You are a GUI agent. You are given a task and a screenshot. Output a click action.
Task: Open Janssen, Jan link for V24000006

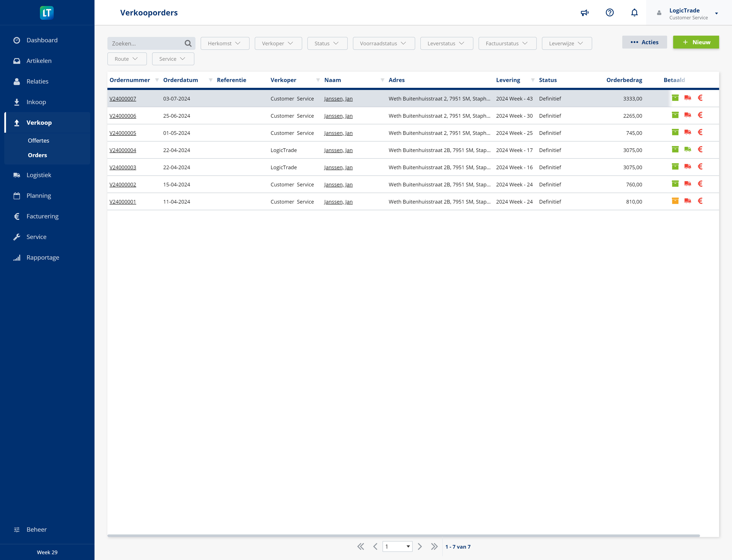pyautogui.click(x=338, y=116)
